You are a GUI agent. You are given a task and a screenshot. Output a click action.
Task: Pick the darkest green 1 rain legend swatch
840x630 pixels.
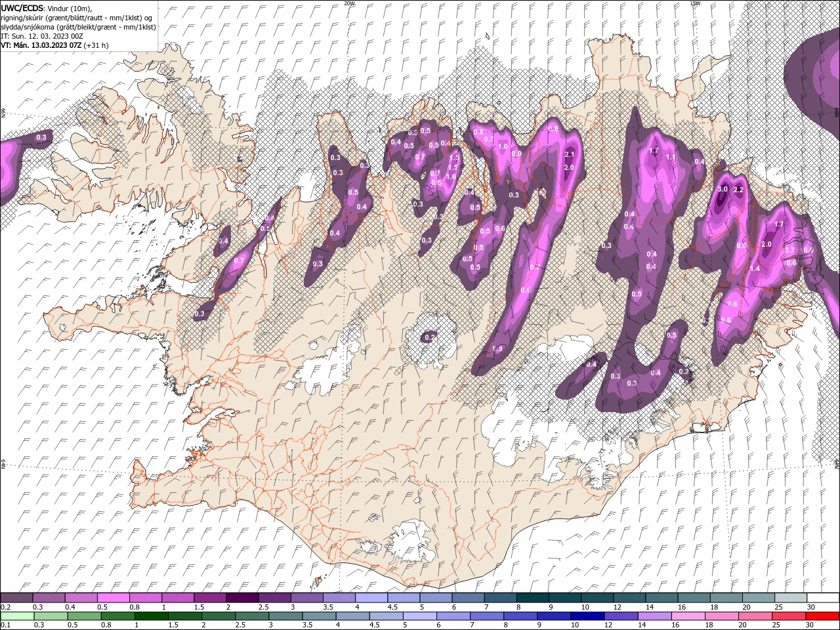[152, 616]
